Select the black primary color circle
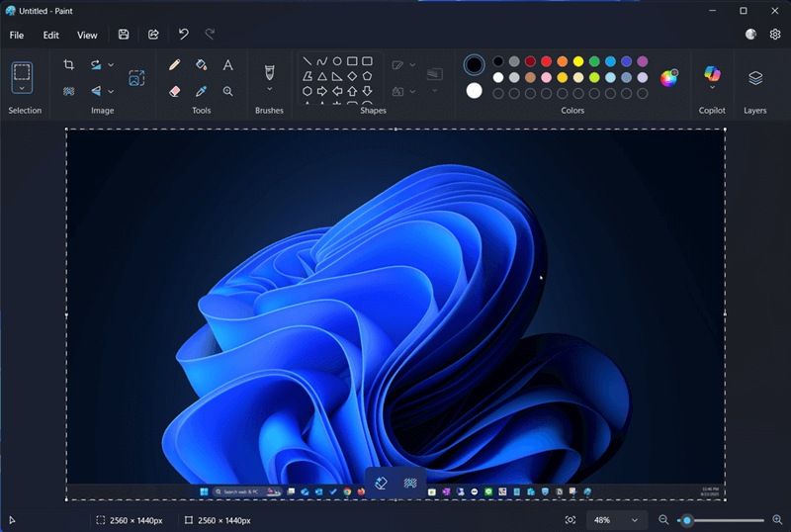 [x=474, y=64]
